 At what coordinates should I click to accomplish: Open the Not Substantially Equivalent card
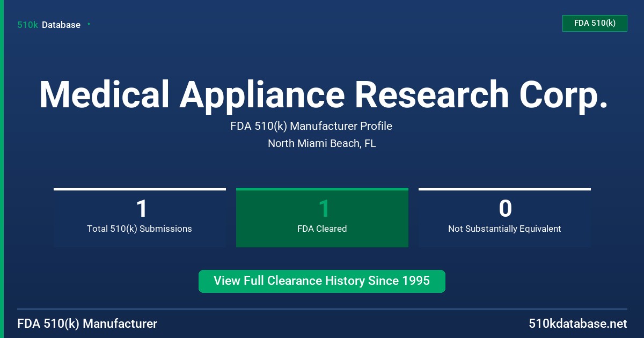(x=504, y=218)
